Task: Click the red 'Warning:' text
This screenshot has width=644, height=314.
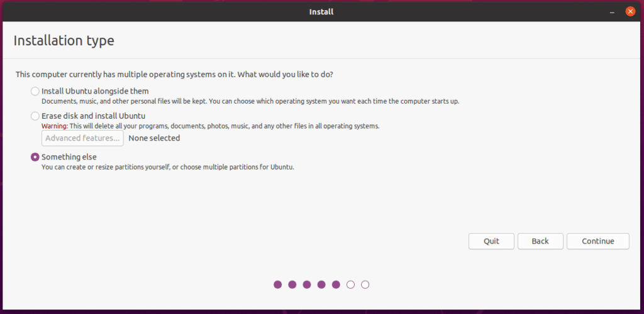Action: [55, 126]
